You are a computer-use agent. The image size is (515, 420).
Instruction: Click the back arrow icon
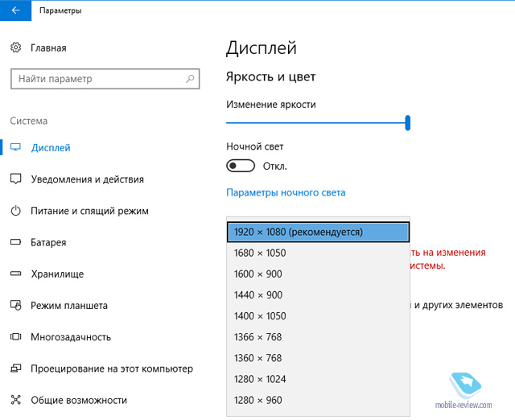(x=15, y=10)
